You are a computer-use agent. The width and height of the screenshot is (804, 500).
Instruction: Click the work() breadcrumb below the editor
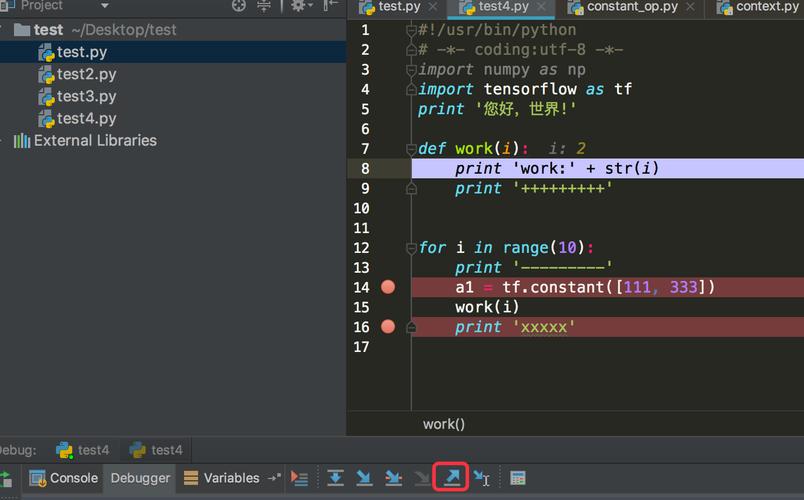pyautogui.click(x=444, y=424)
